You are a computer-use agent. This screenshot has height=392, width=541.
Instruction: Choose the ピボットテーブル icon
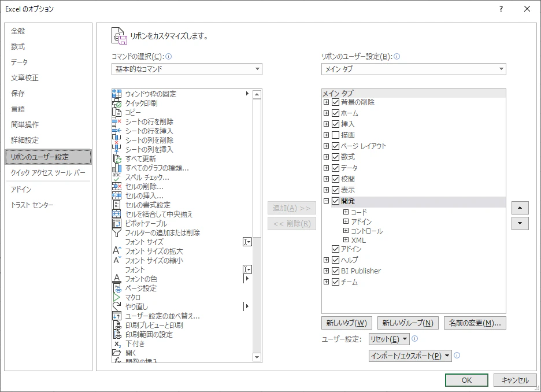[117, 223]
